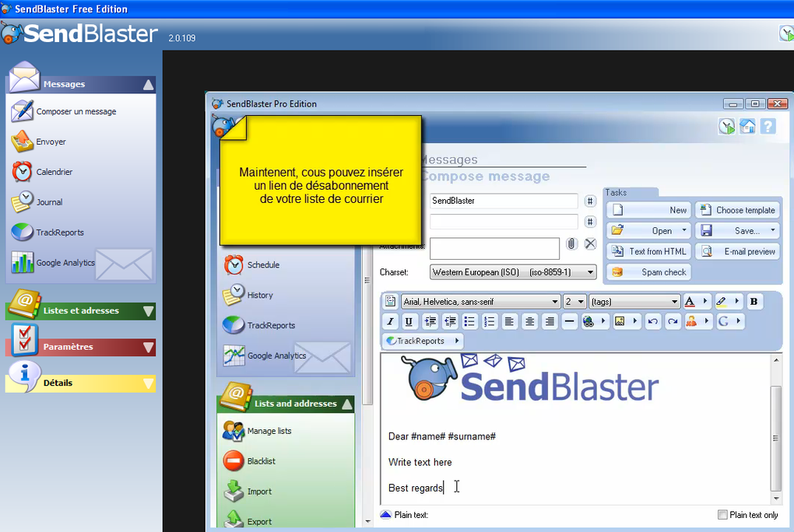Click the # button beside the empty subject field
The image size is (794, 532).
[590, 222]
